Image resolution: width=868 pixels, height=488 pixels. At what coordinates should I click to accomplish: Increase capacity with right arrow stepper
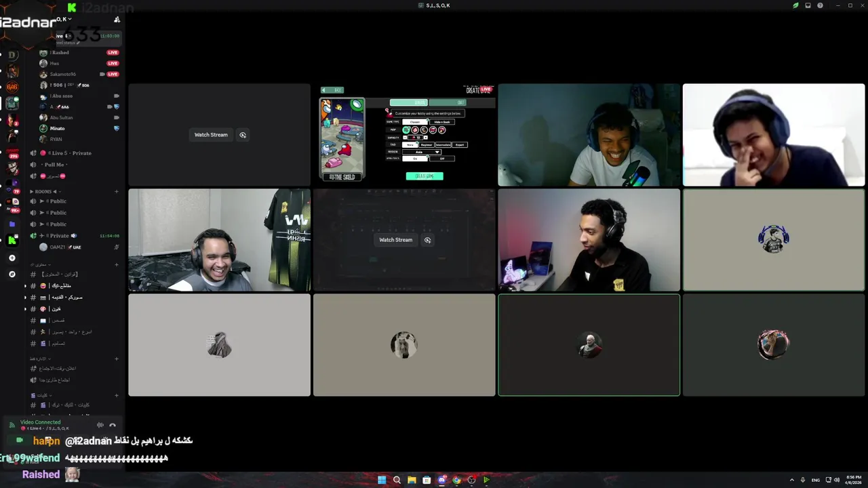click(426, 138)
